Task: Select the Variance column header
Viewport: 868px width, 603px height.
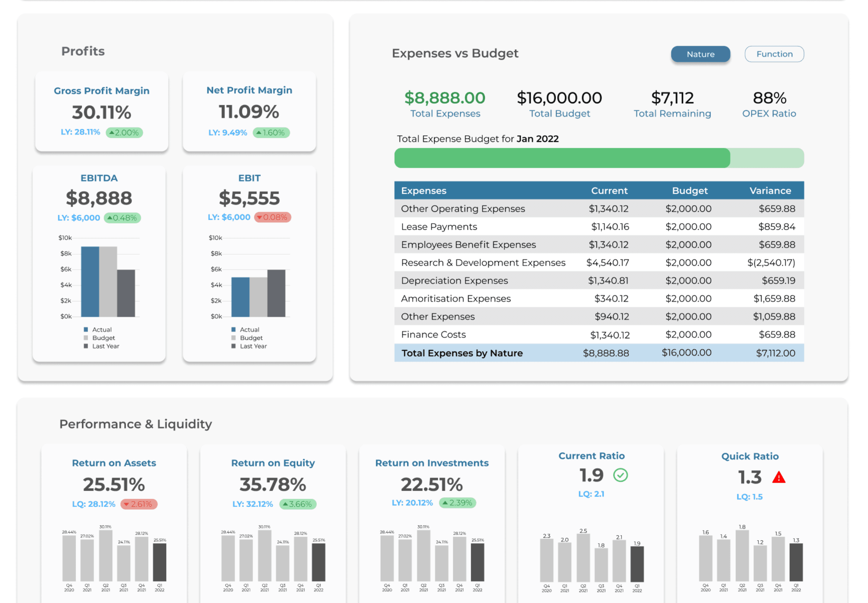Action: pyautogui.click(x=770, y=191)
